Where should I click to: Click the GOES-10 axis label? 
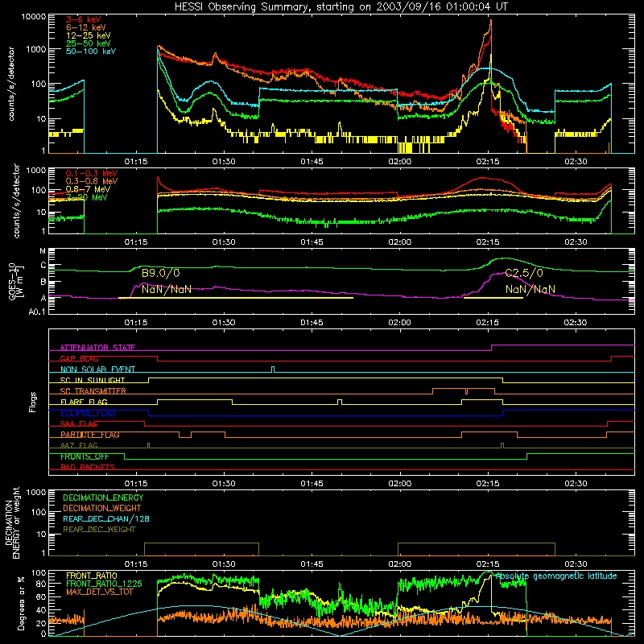pyautogui.click(x=15, y=282)
